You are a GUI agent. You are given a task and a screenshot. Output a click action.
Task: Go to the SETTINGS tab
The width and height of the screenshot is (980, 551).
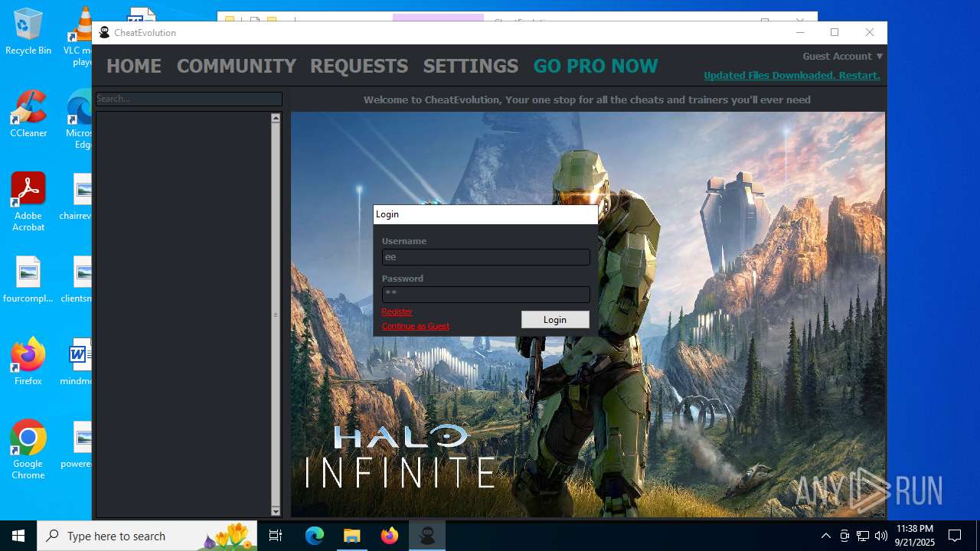pos(471,67)
